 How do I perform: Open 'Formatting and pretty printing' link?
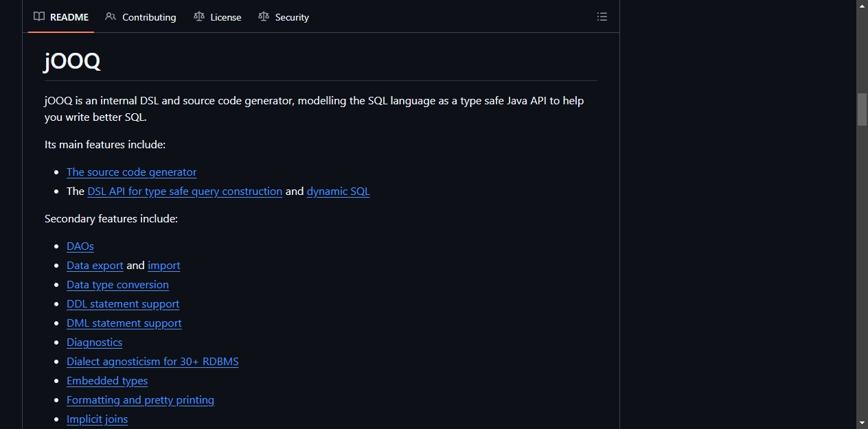[140, 400]
